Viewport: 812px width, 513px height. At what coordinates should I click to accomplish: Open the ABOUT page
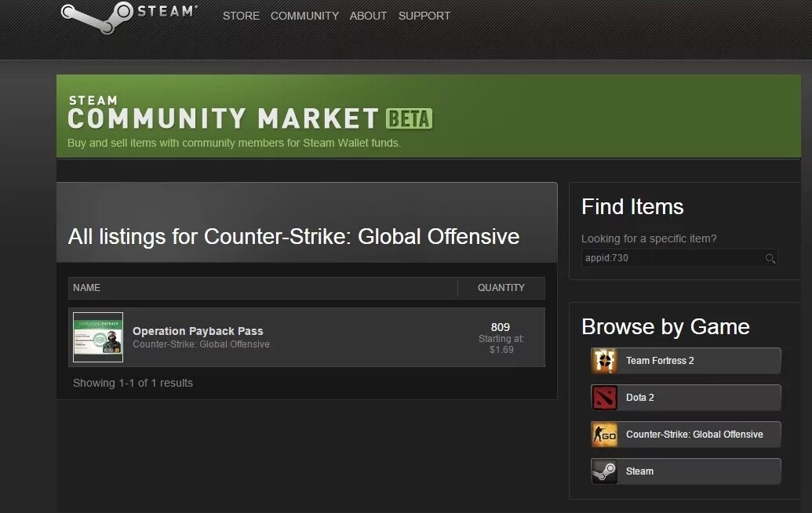pyautogui.click(x=368, y=16)
